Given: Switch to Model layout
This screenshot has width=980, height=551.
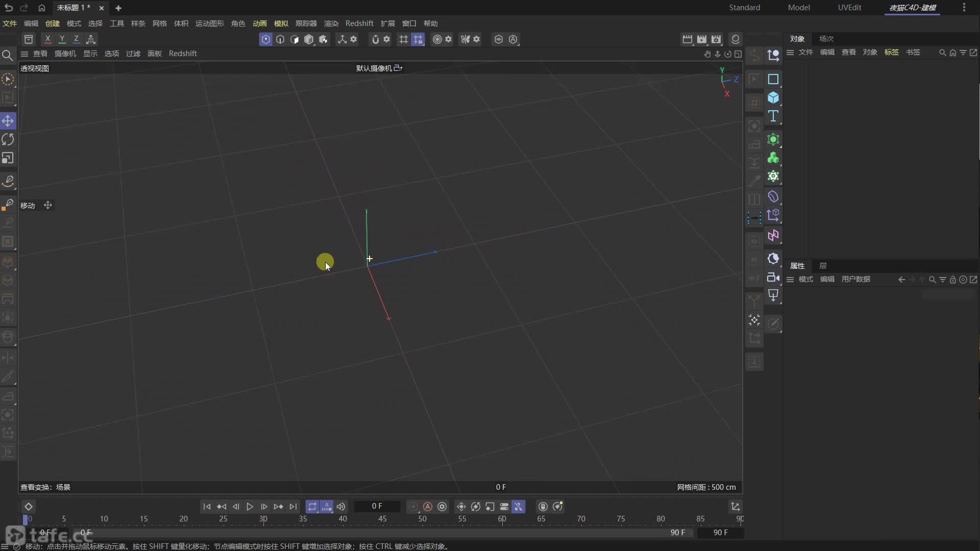Looking at the screenshot, I should pos(799,8).
